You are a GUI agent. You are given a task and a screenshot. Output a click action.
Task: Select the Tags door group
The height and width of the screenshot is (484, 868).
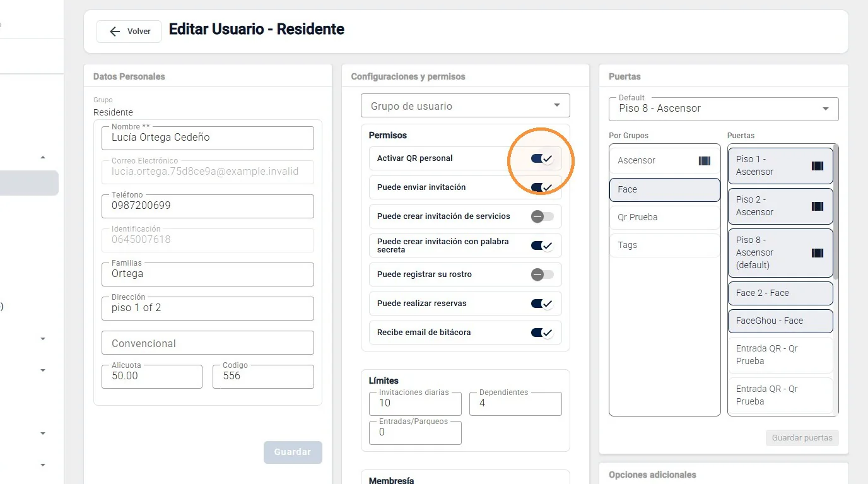pyautogui.click(x=665, y=245)
